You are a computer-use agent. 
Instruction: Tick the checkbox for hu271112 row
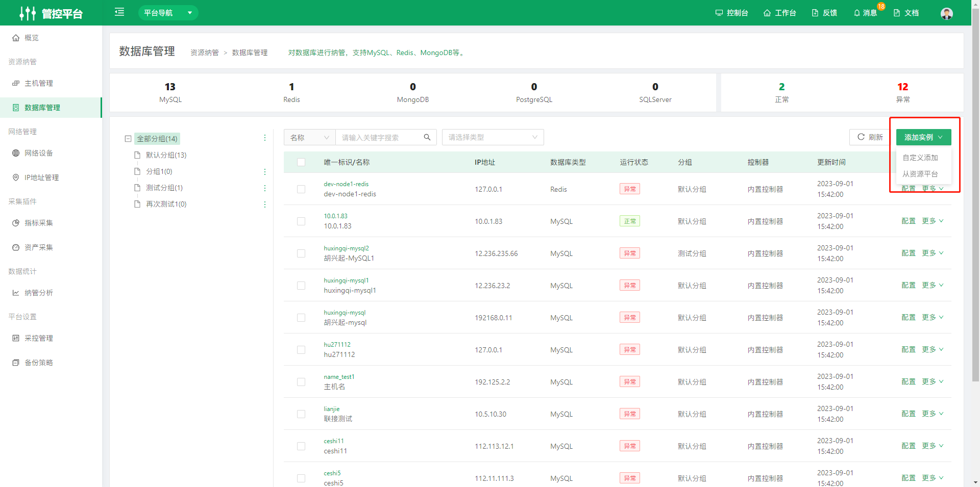(x=301, y=350)
